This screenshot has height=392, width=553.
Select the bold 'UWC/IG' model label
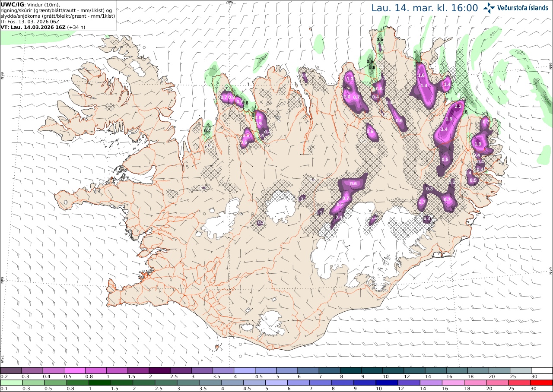click(x=12, y=4)
